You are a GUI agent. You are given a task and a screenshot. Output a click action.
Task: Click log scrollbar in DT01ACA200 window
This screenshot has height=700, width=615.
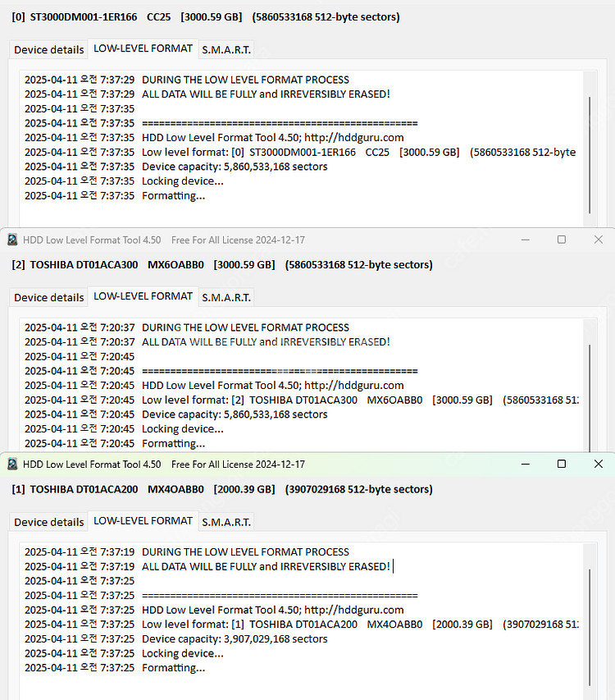click(x=590, y=627)
